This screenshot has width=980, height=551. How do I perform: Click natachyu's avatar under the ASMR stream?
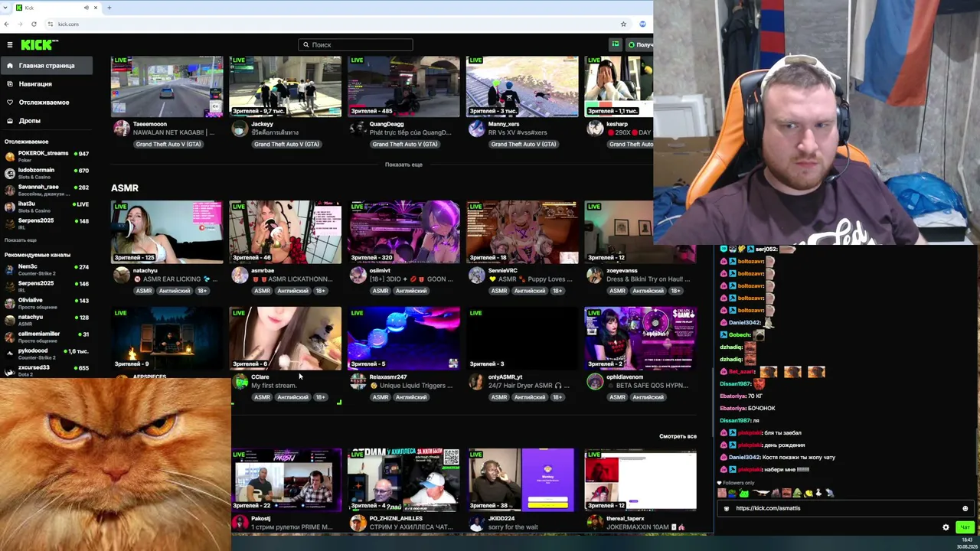121,275
